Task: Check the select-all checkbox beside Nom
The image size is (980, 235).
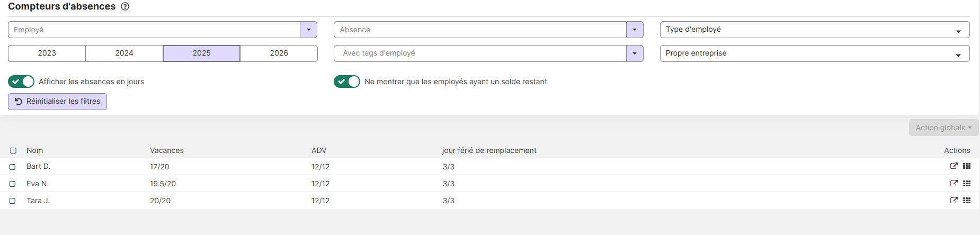Action: coord(13,151)
